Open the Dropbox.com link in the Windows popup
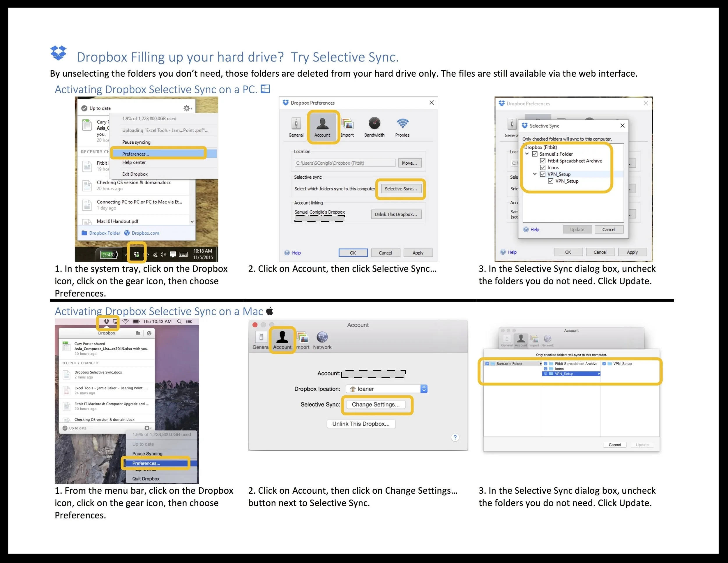 tap(142, 233)
